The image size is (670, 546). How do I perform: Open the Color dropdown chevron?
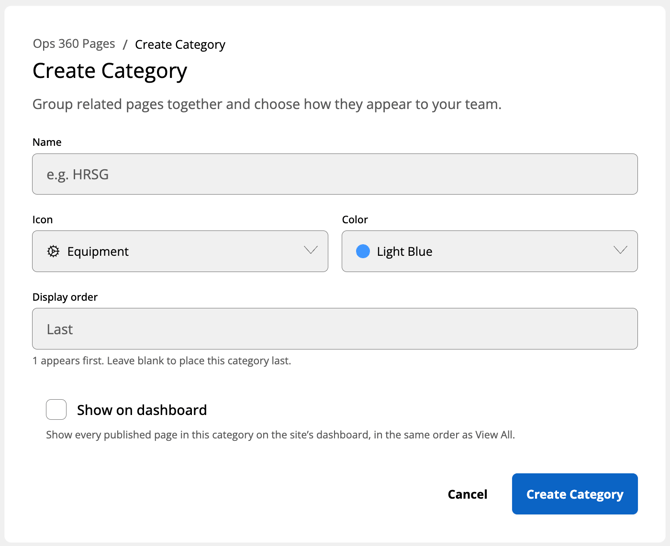tap(620, 250)
